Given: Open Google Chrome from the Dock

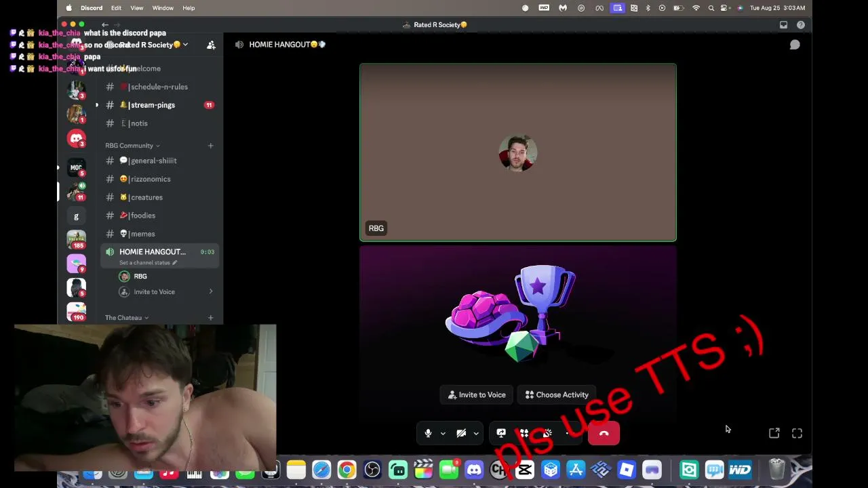Looking at the screenshot, I should [x=347, y=470].
